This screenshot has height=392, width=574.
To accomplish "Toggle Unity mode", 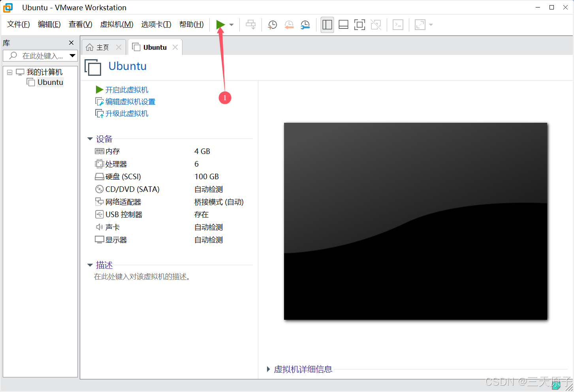I will [376, 24].
